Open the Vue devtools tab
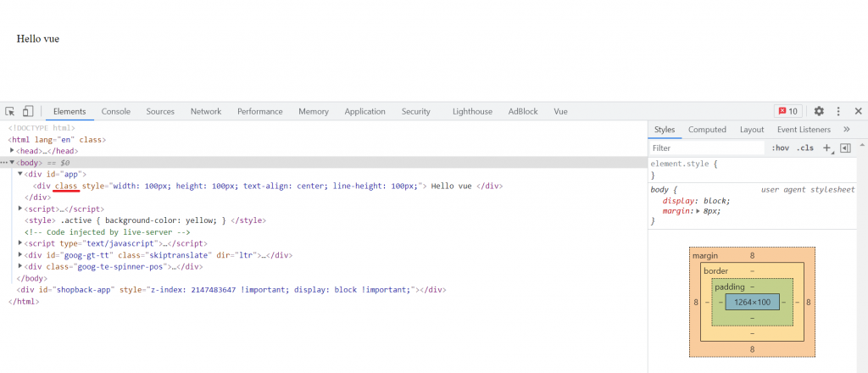Image resolution: width=868 pixels, height=373 pixels. tap(560, 111)
